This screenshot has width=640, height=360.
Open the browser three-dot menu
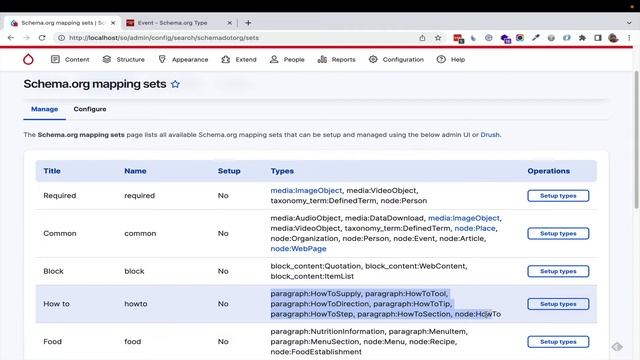(629, 38)
